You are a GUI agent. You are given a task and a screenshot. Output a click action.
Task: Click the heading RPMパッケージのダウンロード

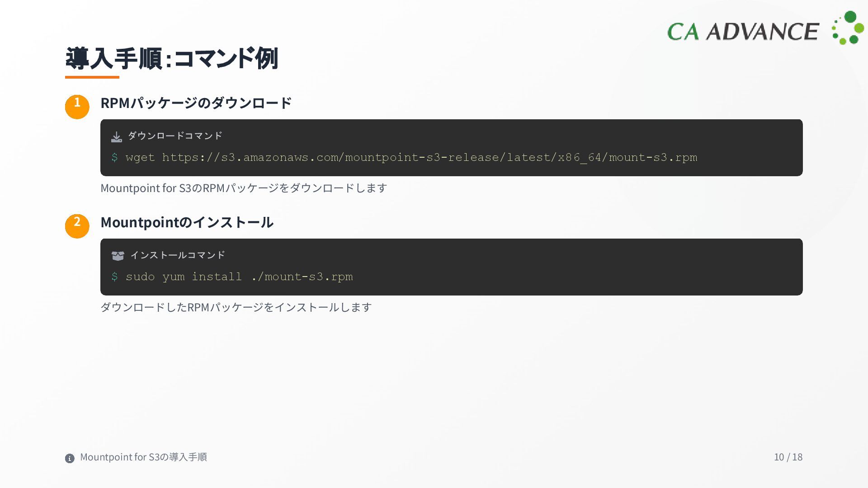click(x=196, y=103)
